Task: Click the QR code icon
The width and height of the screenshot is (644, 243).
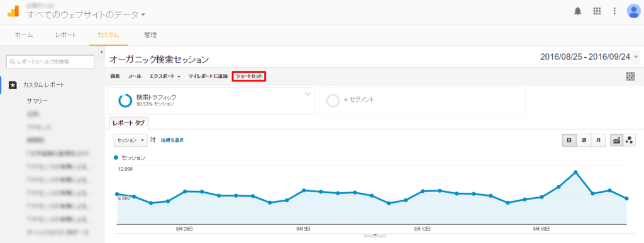Action: [x=630, y=77]
